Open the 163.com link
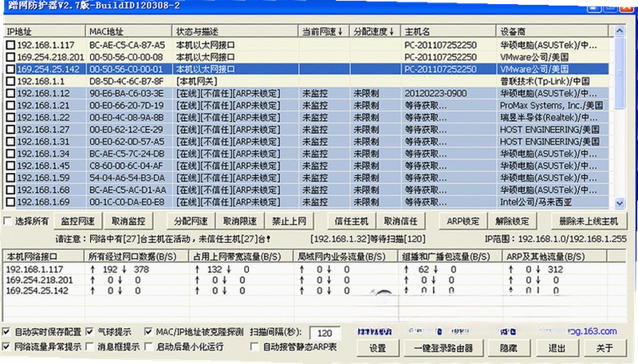The width and height of the screenshot is (638, 364). coord(592,331)
